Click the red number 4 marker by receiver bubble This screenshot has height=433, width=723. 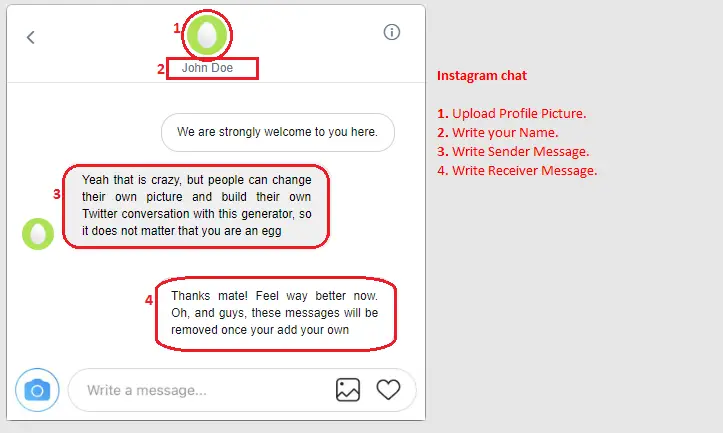pyautogui.click(x=148, y=300)
